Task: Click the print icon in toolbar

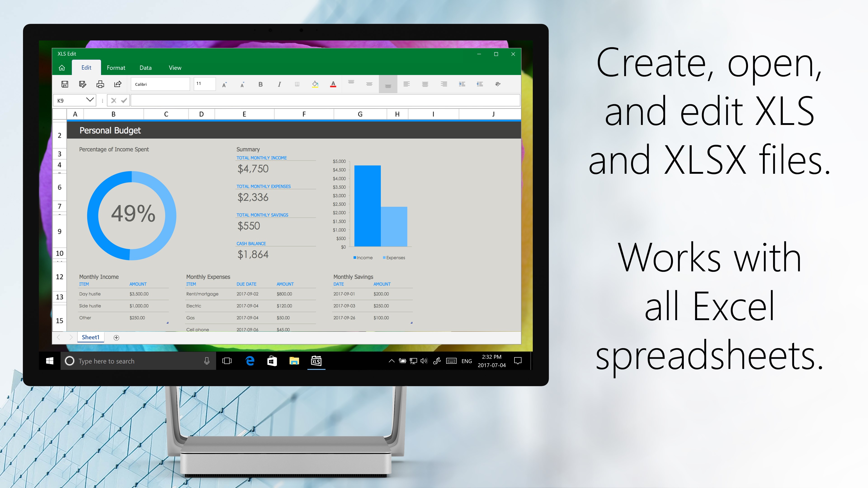Action: click(x=100, y=84)
